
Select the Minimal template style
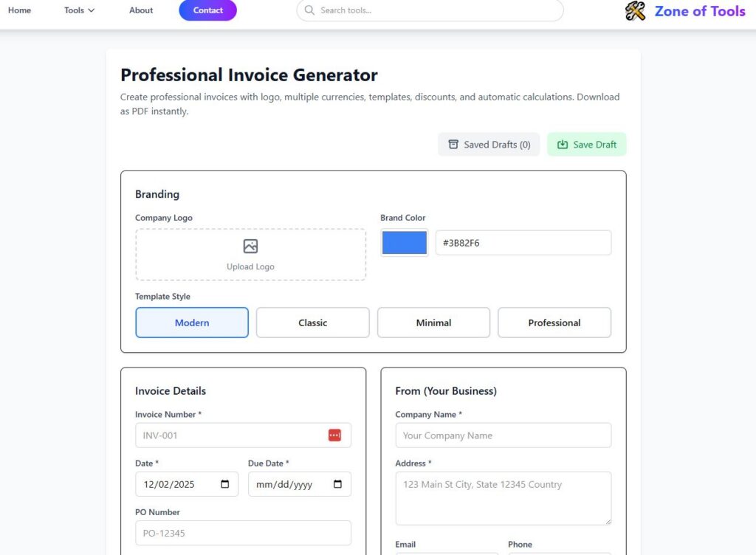click(433, 323)
